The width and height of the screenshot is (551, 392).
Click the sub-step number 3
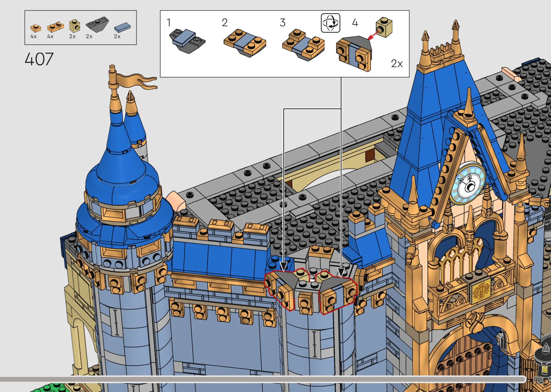[282, 23]
